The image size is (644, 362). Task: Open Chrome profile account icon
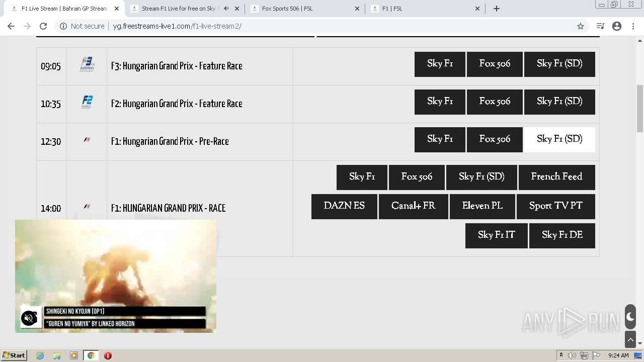[x=617, y=26]
